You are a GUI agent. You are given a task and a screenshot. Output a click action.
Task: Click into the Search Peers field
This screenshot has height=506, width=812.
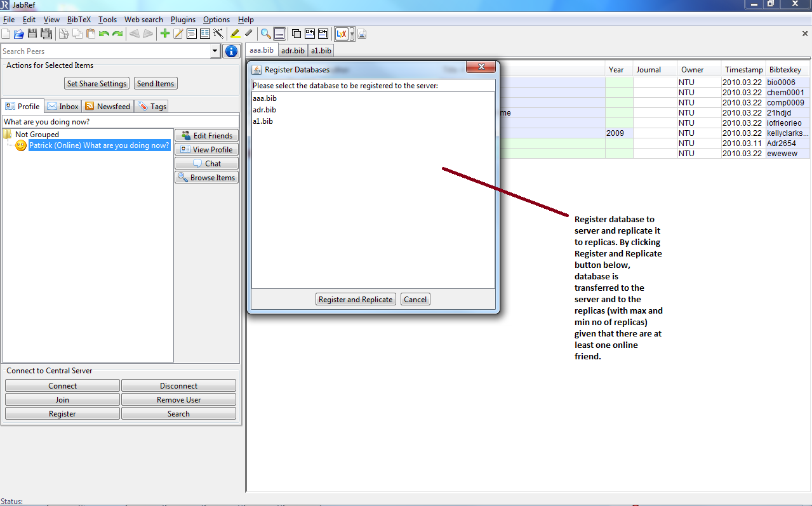(x=105, y=51)
